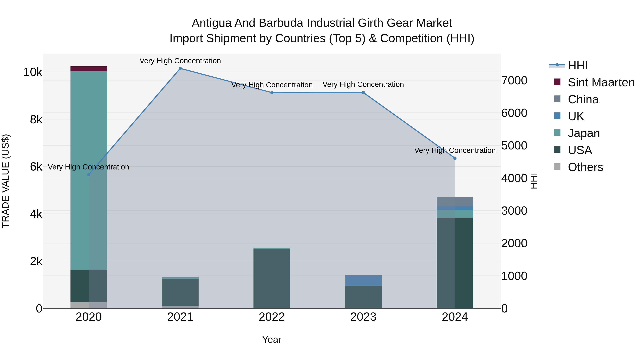Select the 2021 HHI peak data point
Screen dimensions: 644x362
pos(180,68)
